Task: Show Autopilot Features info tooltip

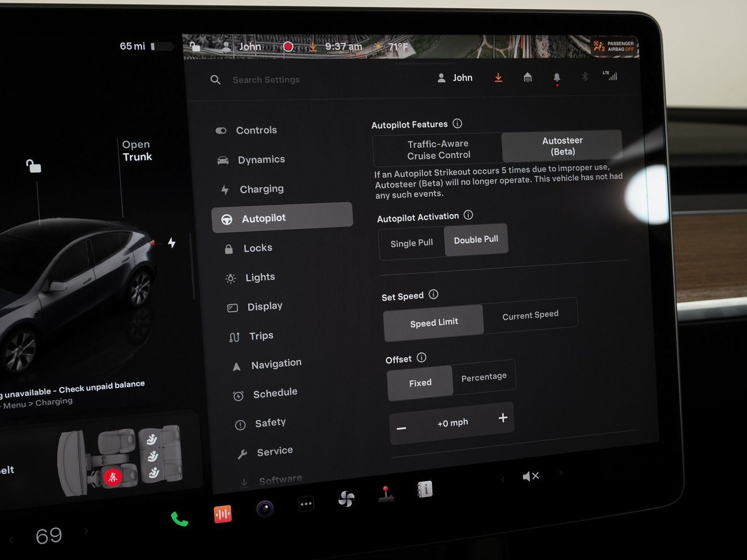Action: coord(458,124)
